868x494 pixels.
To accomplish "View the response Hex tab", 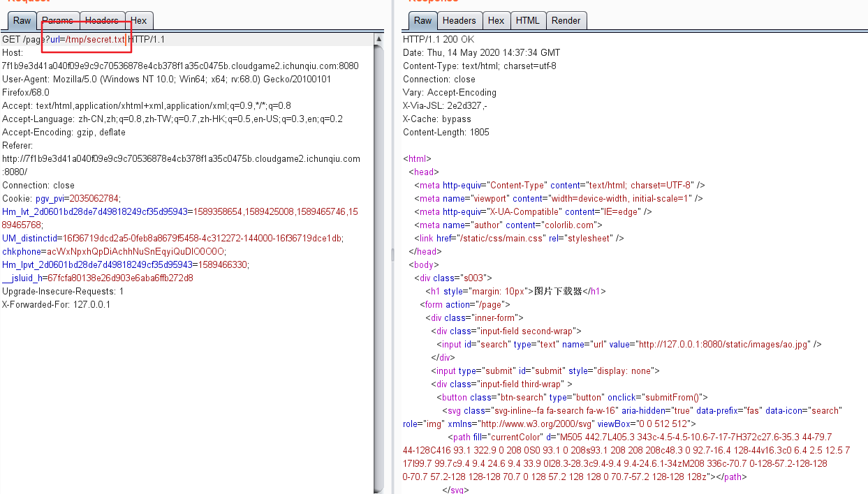I will point(496,21).
